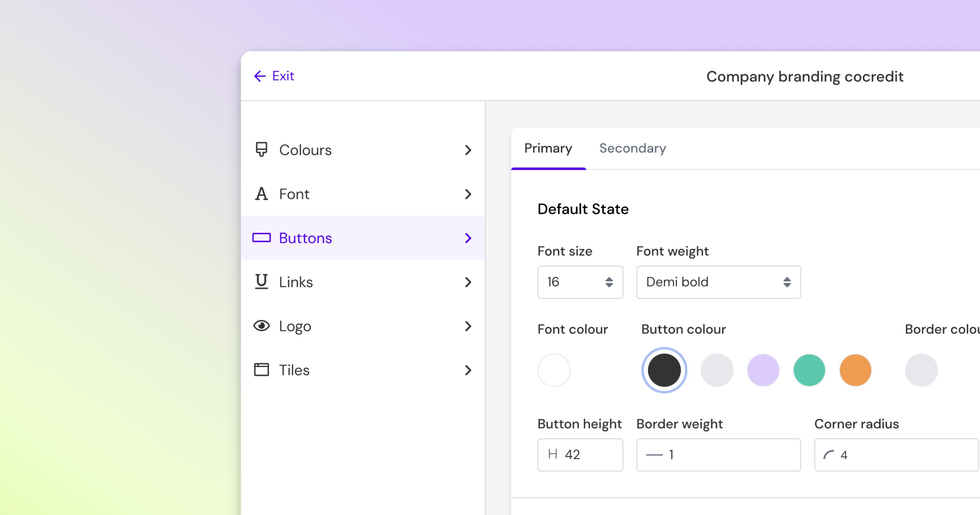Image resolution: width=980 pixels, height=515 pixels.
Task: Expand the Tiles section chevron
Action: click(468, 370)
